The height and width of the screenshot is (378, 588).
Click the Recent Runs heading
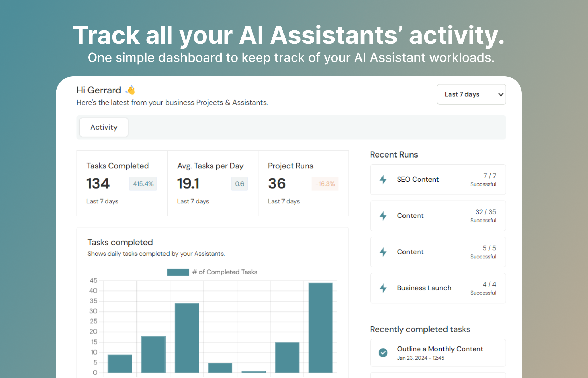click(x=394, y=155)
